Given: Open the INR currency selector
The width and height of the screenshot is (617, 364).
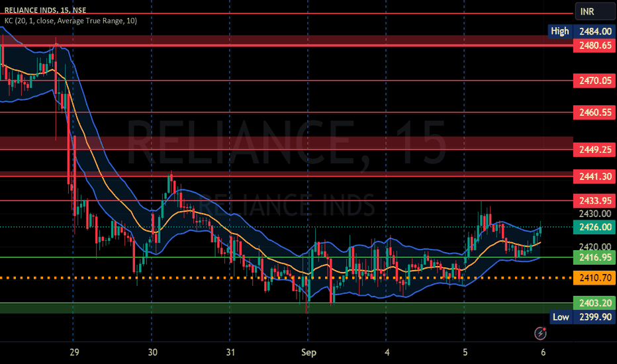Looking at the screenshot, I should (x=595, y=11).
